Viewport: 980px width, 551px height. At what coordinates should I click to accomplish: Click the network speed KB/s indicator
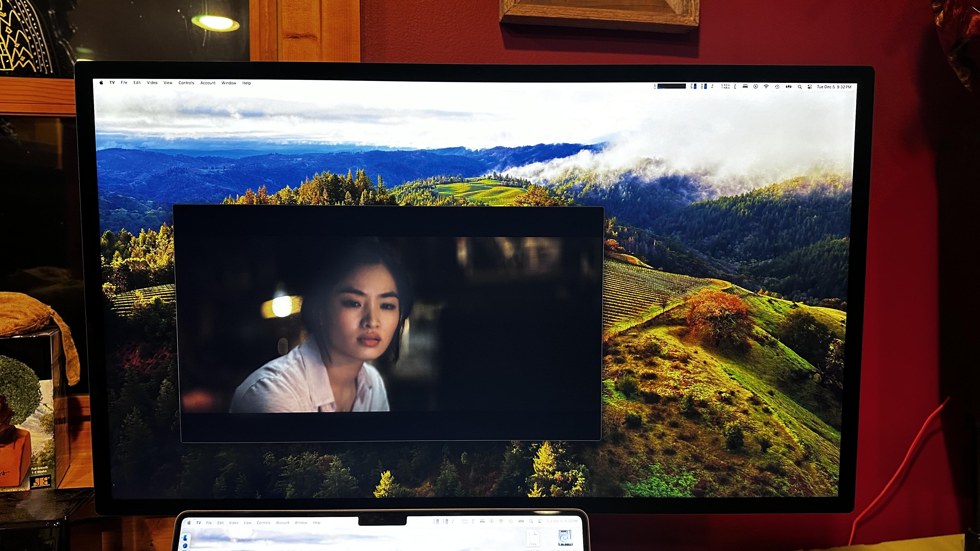726,87
